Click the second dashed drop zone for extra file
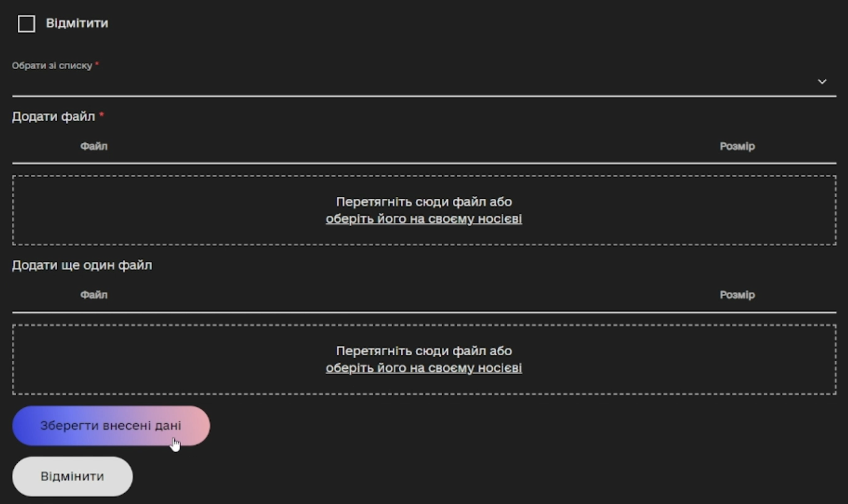This screenshot has height=504, width=848. click(x=424, y=359)
